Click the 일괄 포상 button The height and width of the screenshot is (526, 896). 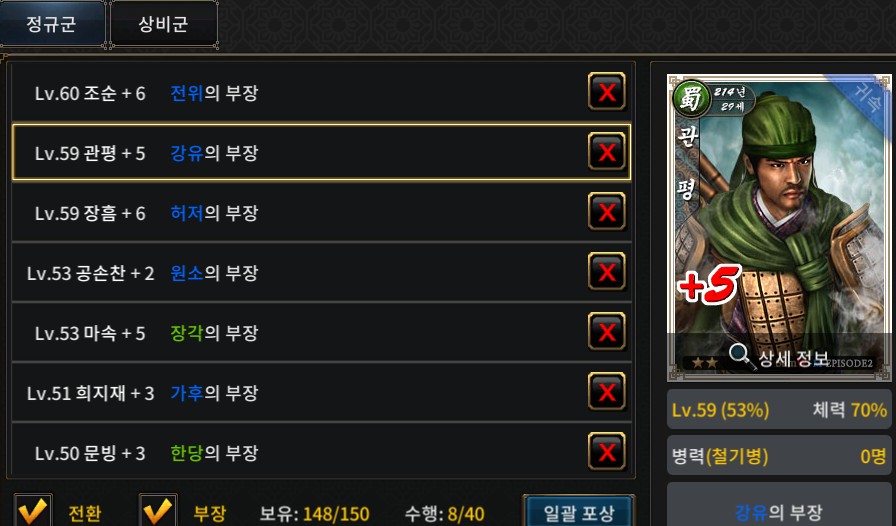point(578,512)
